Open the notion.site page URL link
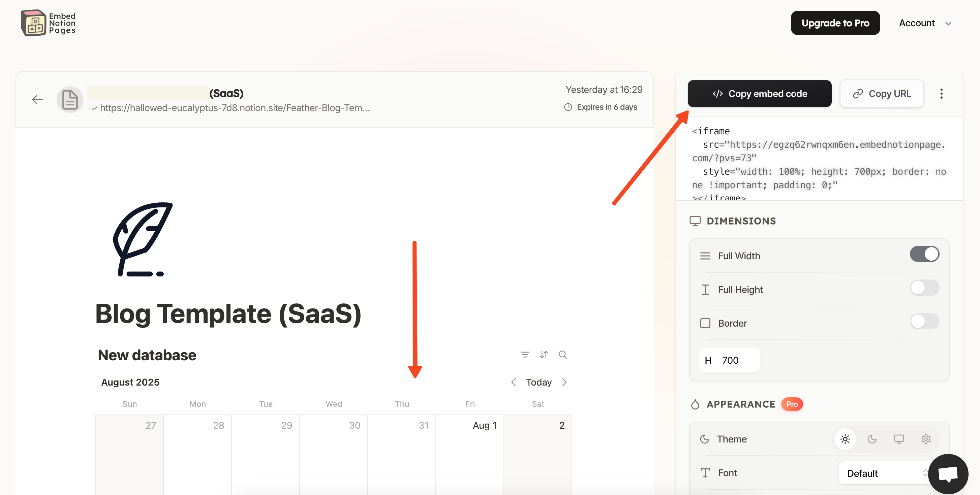Viewport: 980px width, 495px height. coord(235,108)
